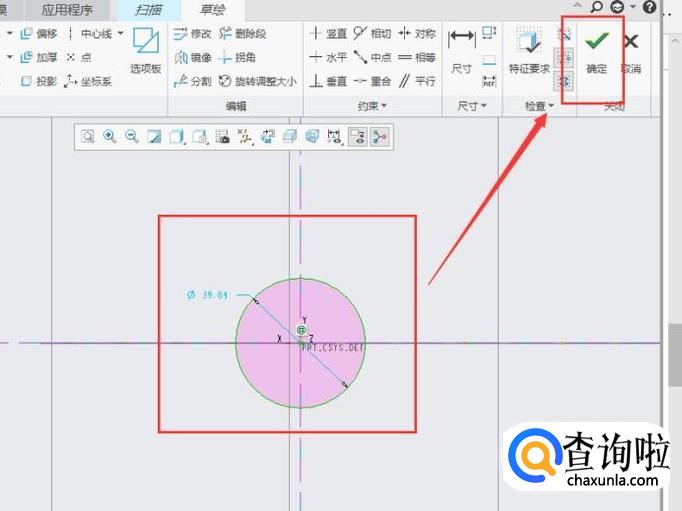Click the vertical scrollbar at right edge
Screen dimensions: 682x511
pyautogui.click(x=675, y=354)
